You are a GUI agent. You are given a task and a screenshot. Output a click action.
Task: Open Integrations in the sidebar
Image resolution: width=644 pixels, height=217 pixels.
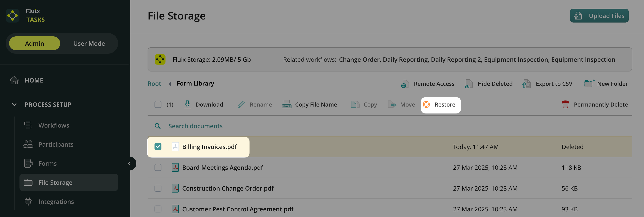point(56,201)
